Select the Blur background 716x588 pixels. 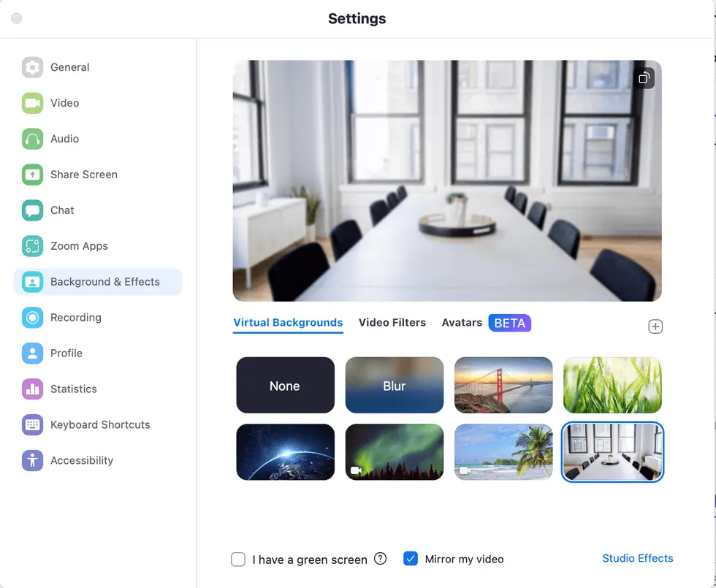point(394,385)
